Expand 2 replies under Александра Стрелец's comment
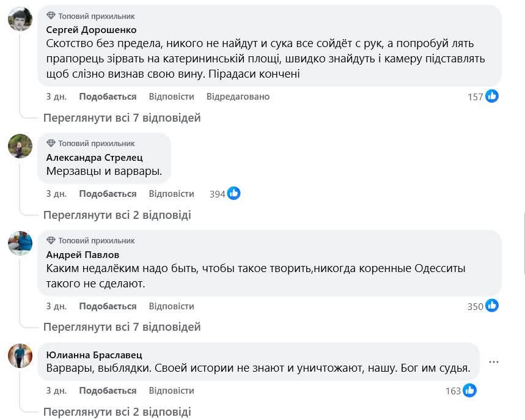 click(117, 215)
